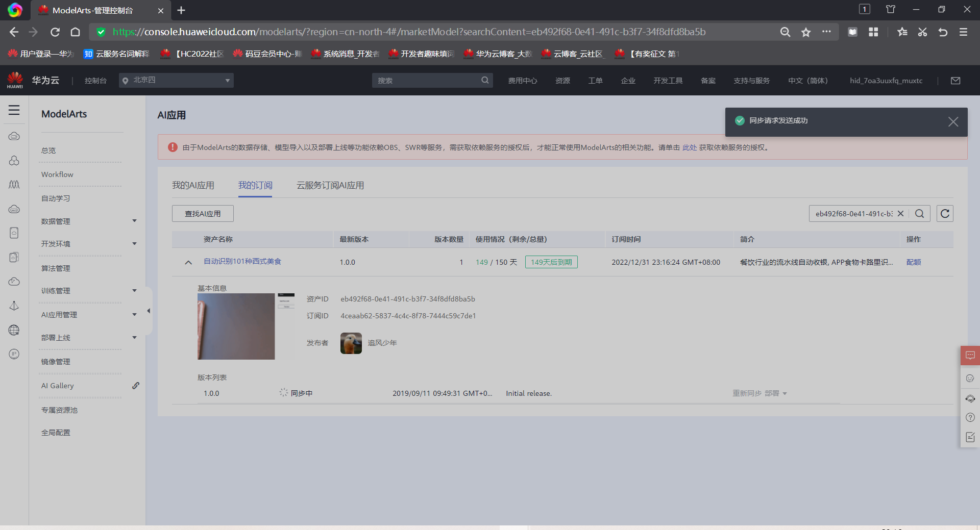The image size is (980, 530).
Task: Click the IP icon in left rail
Action: [x=14, y=354]
